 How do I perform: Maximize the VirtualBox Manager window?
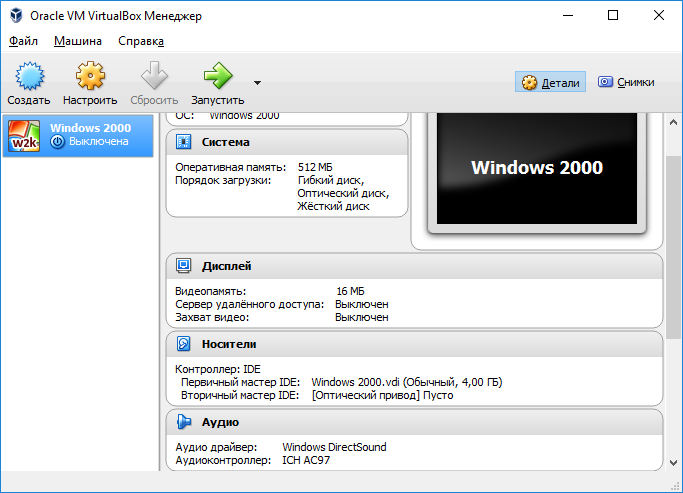click(613, 15)
